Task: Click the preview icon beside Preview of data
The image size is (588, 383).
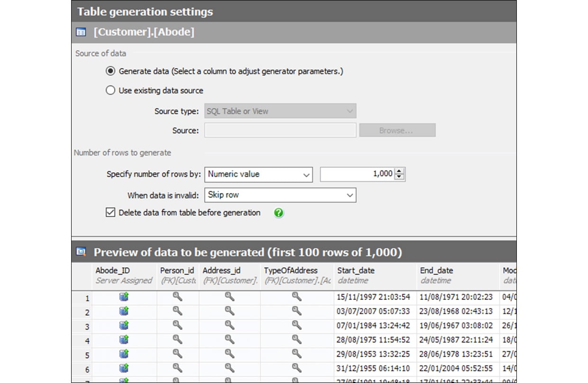Action: [81, 252]
